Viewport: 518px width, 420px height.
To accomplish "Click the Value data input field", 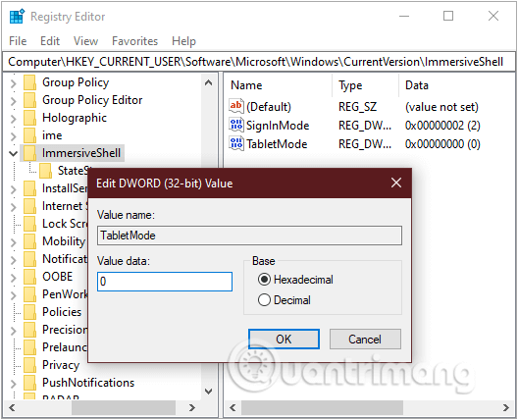I will pos(165,282).
